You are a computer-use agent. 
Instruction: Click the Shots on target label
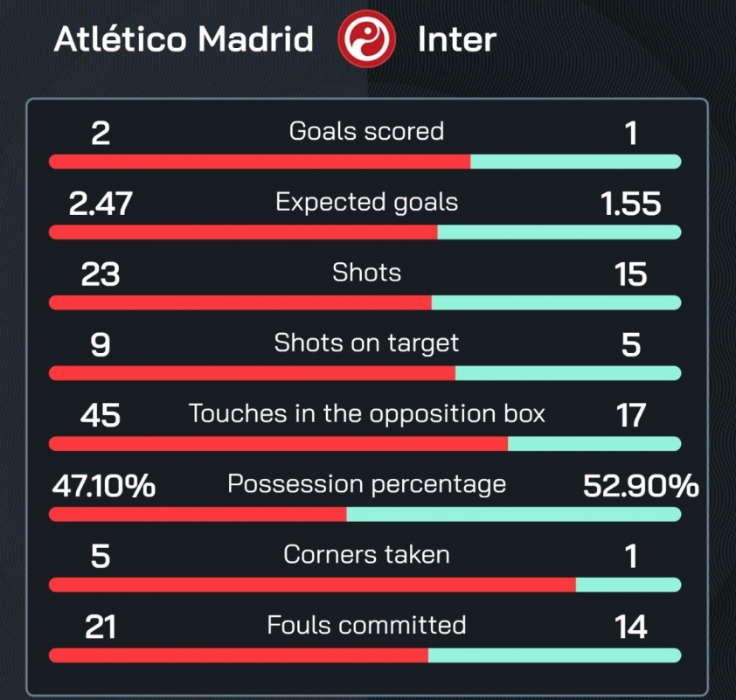click(366, 343)
